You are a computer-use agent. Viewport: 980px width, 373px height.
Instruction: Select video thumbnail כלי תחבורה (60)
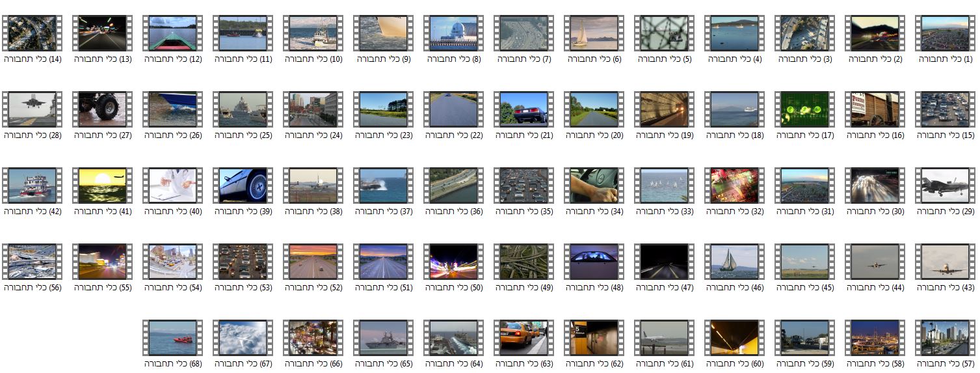click(x=734, y=338)
